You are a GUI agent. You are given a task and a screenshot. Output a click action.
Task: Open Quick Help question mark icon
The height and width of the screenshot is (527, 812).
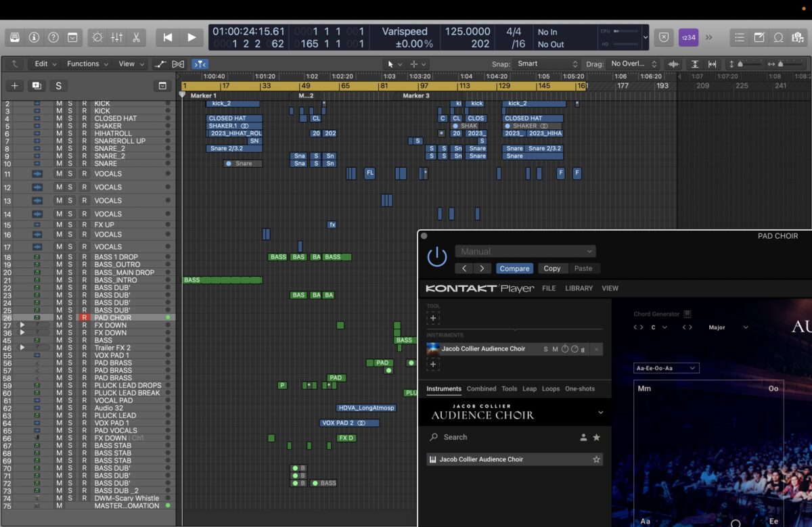coord(53,37)
